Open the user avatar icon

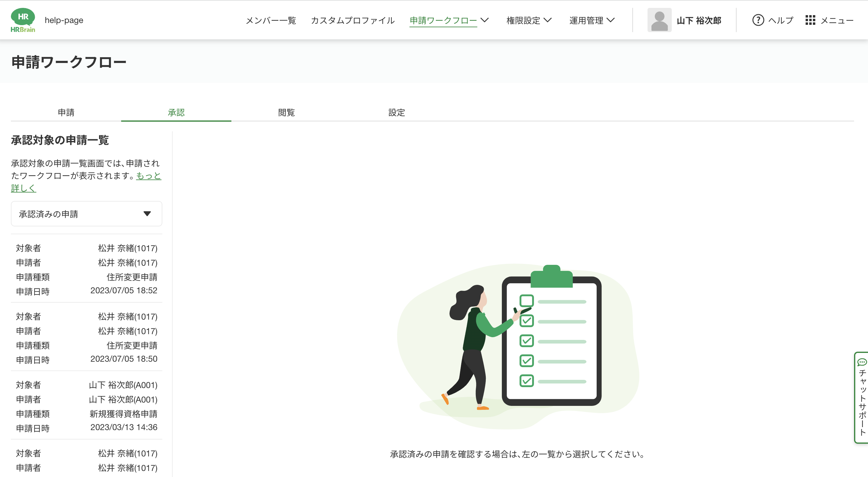point(659,20)
